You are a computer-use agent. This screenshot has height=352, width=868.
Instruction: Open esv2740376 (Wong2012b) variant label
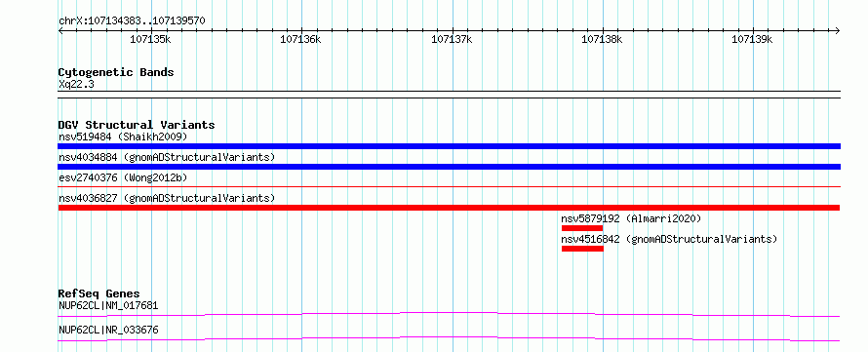[x=123, y=177]
